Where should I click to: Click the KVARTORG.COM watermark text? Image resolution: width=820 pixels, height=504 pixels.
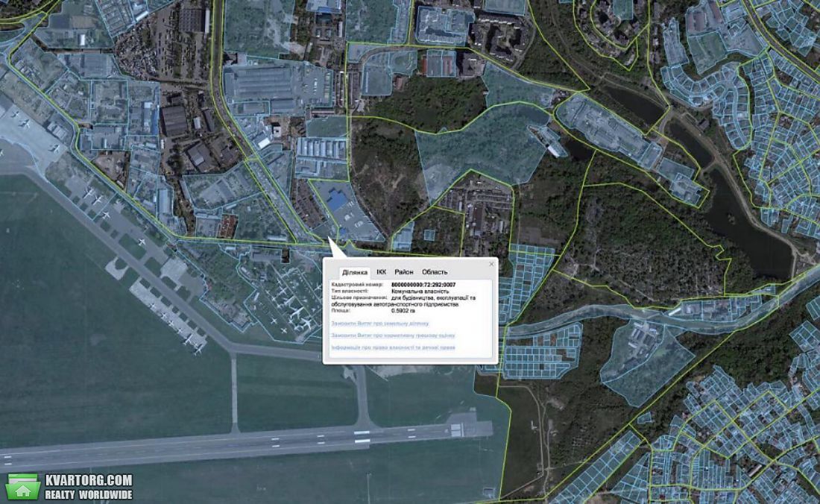[89, 480]
